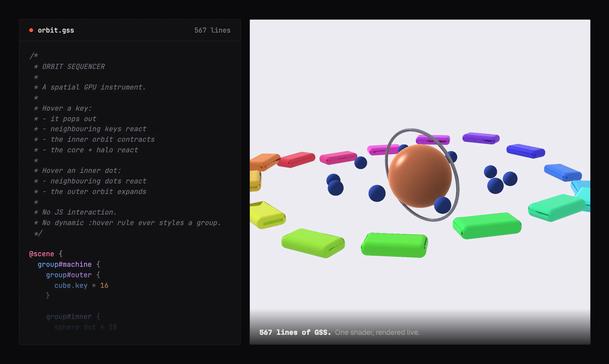609x364 pixels.
Task: Click the 'ORBIT SEQUENCER' comment line
Action: pyautogui.click(x=73, y=67)
